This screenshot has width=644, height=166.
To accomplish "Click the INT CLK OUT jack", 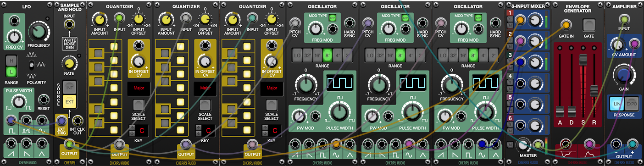I will click(x=77, y=121).
